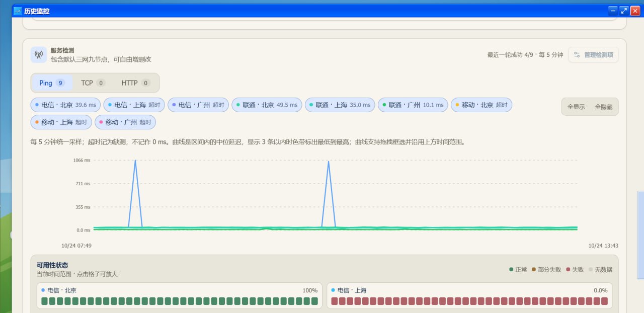This screenshot has width=644, height=313.
Task: Switch to the HTTP tab
Action: point(136,83)
